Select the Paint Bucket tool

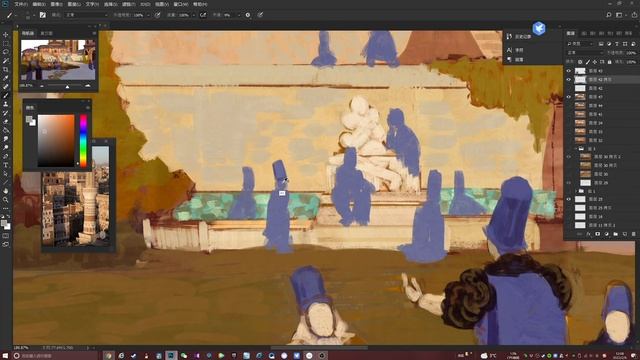click(6, 130)
